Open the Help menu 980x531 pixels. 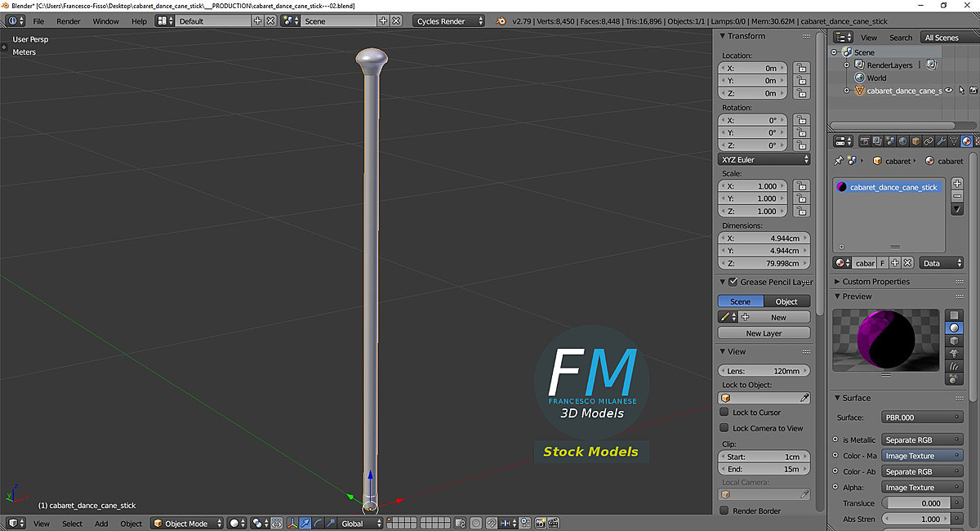tap(140, 21)
